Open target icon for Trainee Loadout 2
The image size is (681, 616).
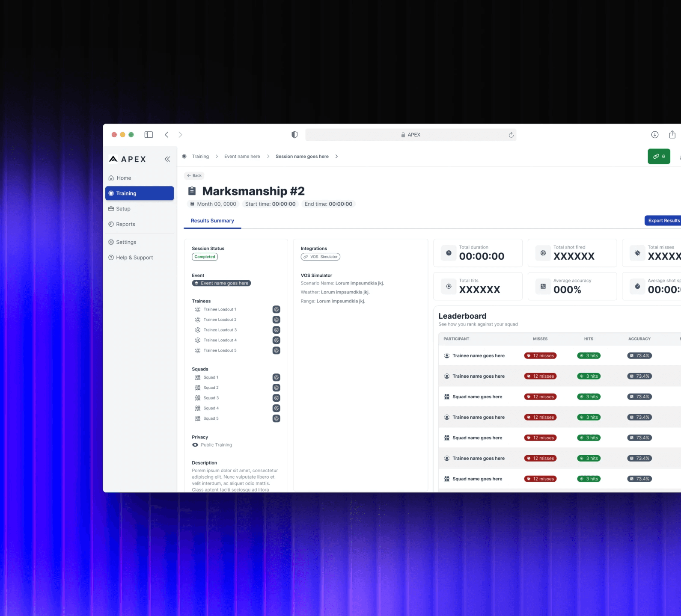tap(277, 320)
